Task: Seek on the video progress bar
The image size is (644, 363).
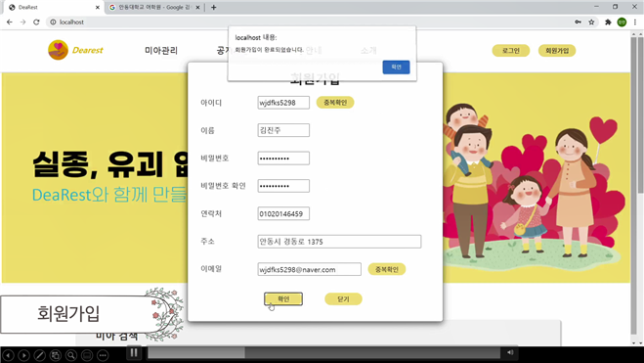Action: click(324, 352)
